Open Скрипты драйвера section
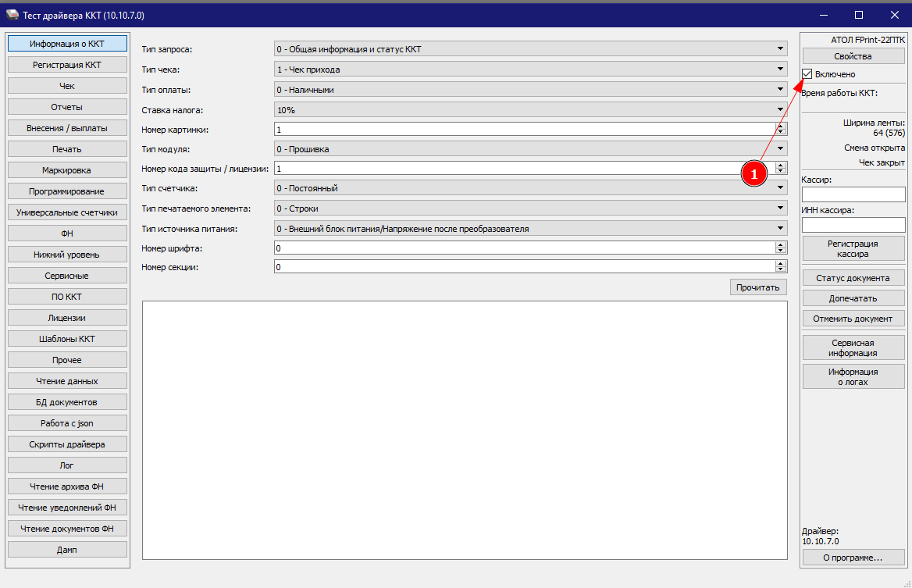This screenshot has height=588, width=912. pyautogui.click(x=67, y=444)
